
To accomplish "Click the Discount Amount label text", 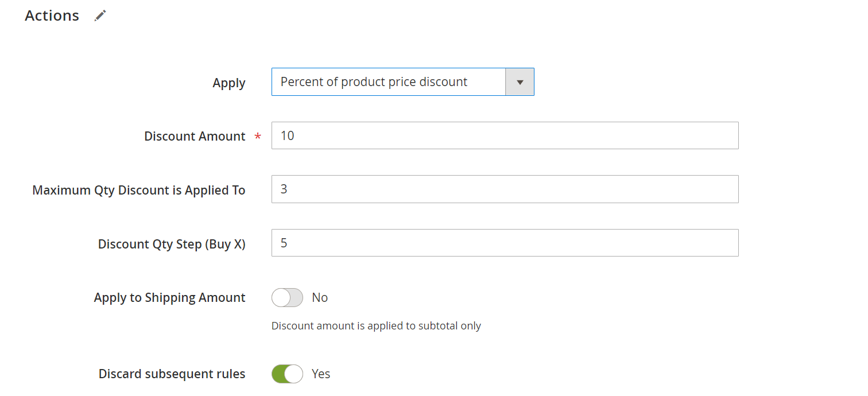I will click(195, 137).
